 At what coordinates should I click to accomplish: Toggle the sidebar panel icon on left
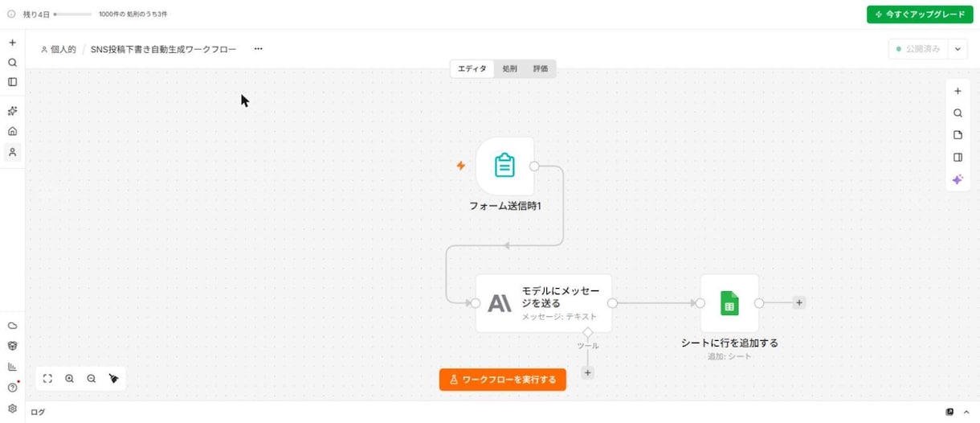click(x=12, y=81)
